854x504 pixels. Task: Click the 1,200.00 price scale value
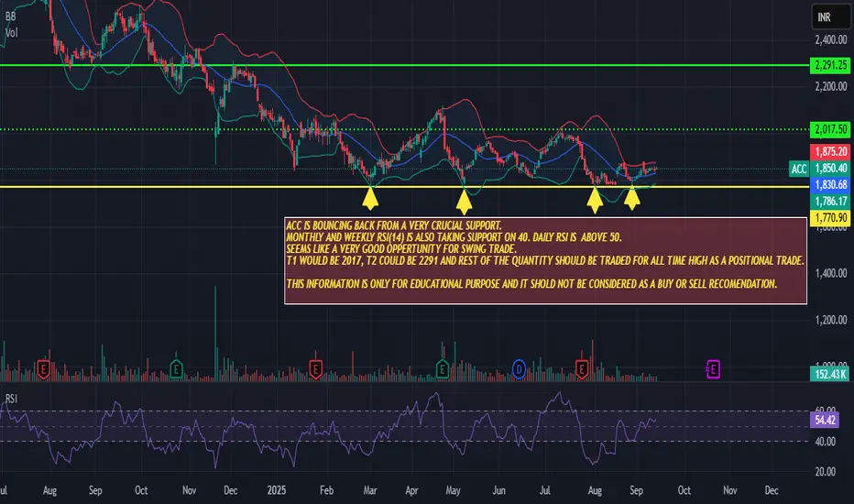[x=830, y=320]
